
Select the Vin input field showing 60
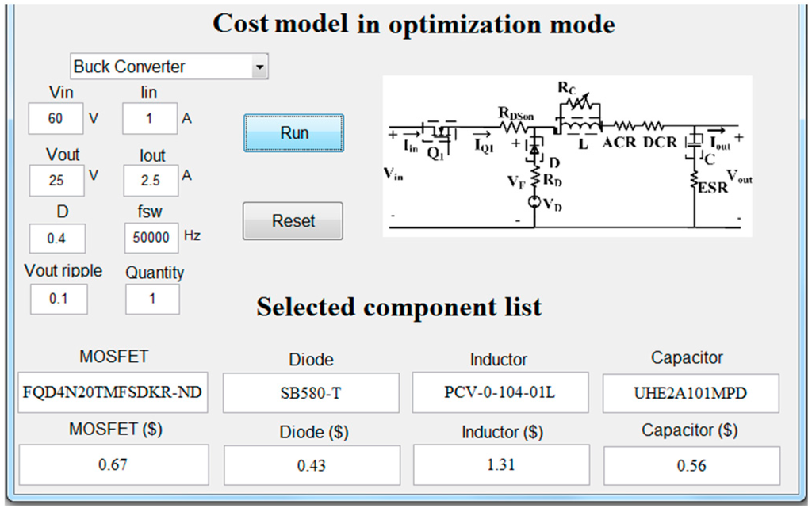(x=56, y=119)
